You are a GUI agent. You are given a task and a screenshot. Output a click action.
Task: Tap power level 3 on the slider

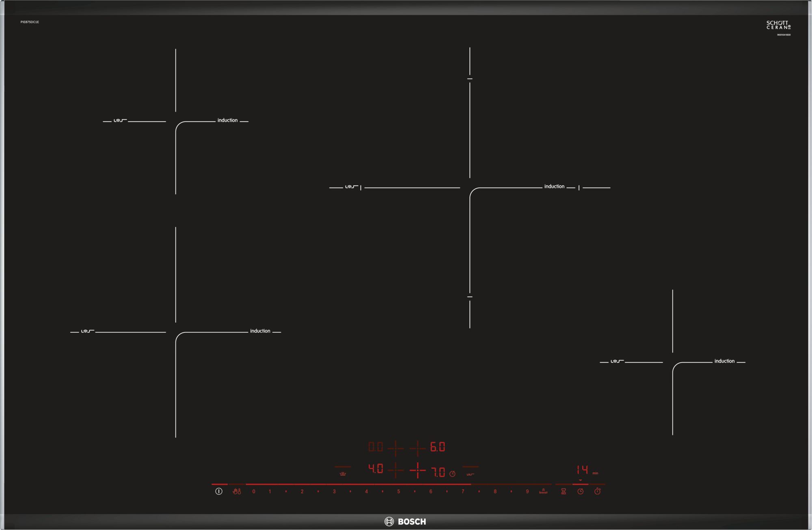(x=334, y=491)
